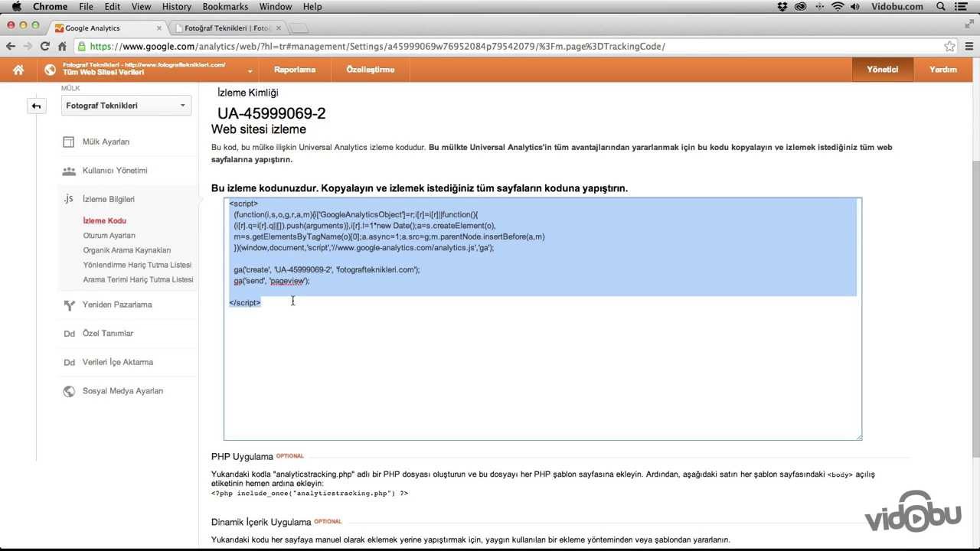The width and height of the screenshot is (980, 551).
Task: Open Kullanıcı Yönetimi
Action: 115,171
